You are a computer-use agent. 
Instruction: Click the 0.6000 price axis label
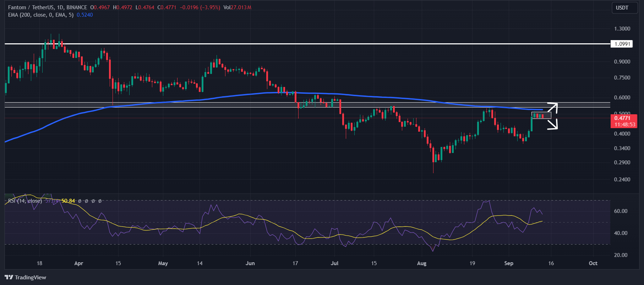coord(622,98)
